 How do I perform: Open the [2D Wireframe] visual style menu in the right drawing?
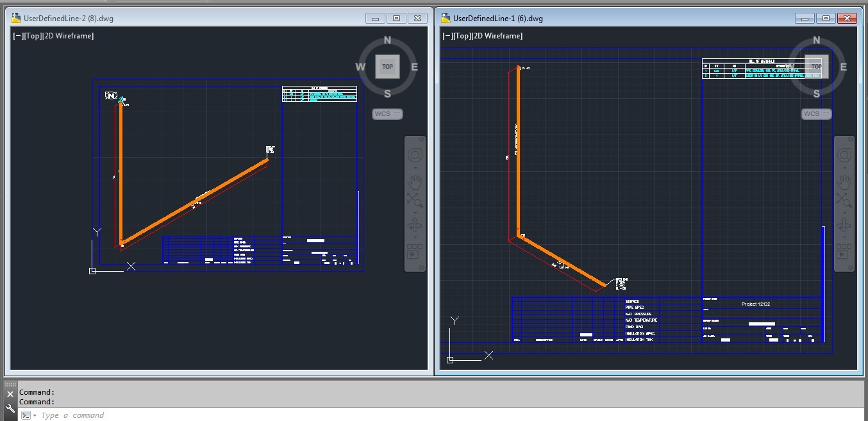click(497, 36)
